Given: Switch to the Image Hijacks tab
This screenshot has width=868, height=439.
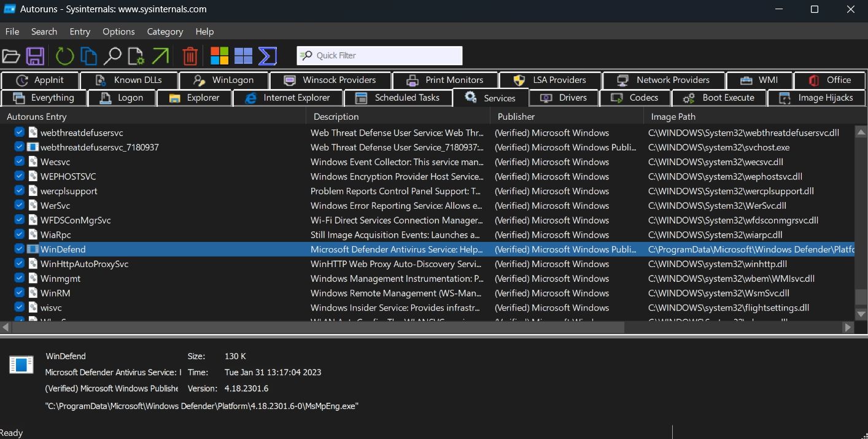Looking at the screenshot, I should point(816,98).
